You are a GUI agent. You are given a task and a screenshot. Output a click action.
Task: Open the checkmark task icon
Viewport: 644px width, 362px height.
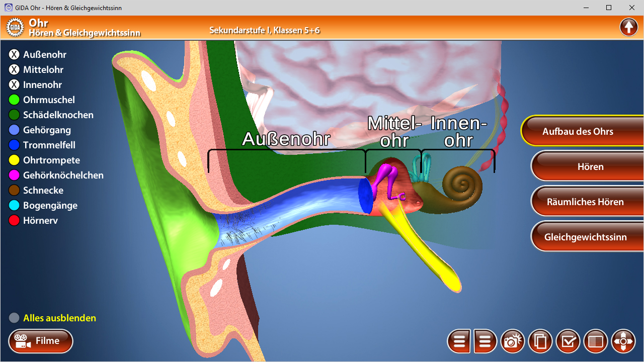(x=568, y=342)
